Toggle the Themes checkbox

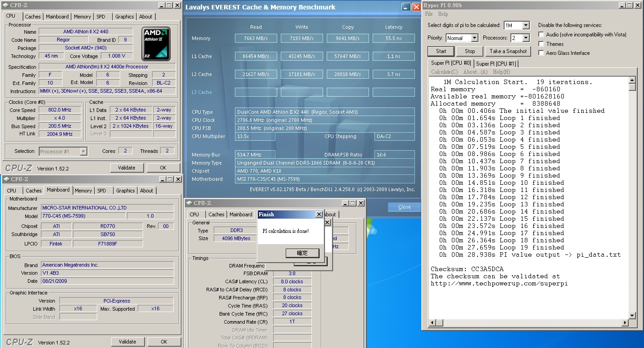[541, 44]
